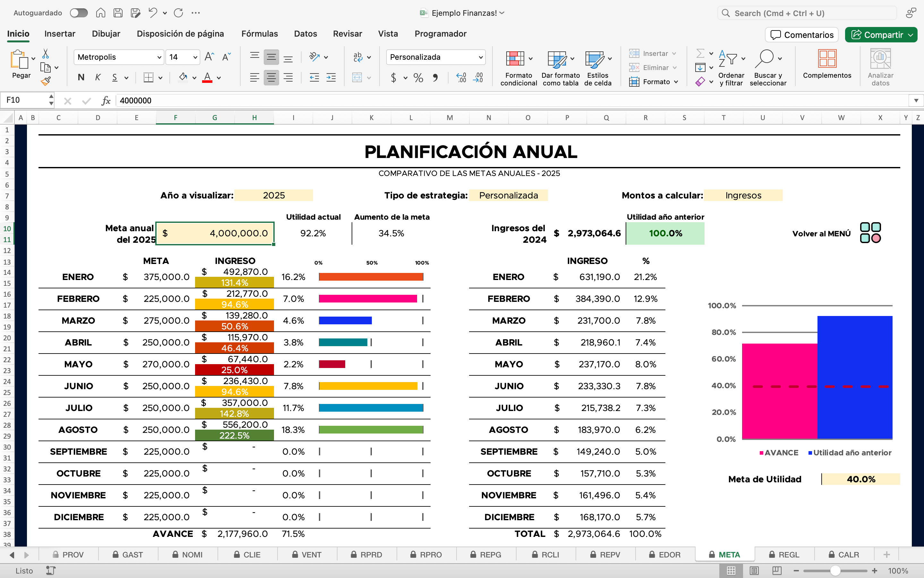Click the Fill color bucket icon
This screenshot has width=924, height=578.
pos(183,78)
